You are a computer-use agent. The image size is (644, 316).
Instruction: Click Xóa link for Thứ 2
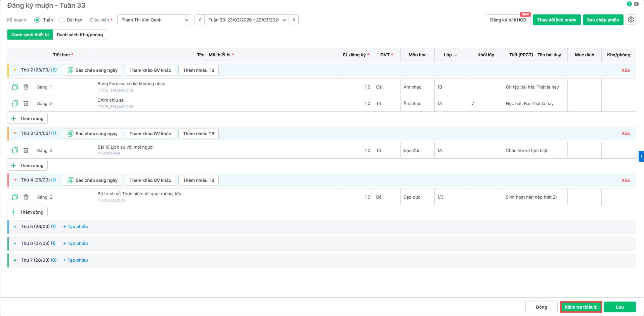point(625,70)
